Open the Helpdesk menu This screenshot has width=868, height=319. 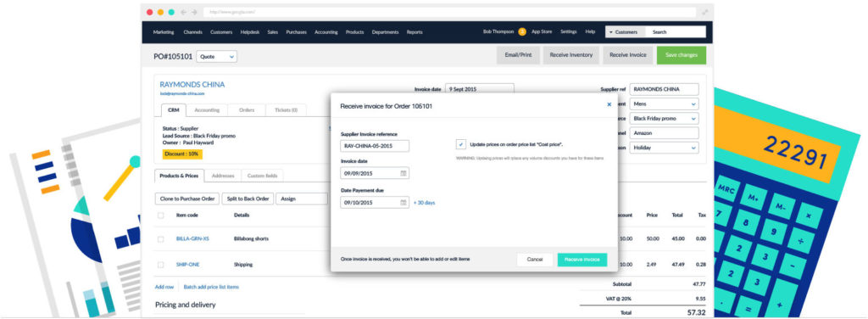click(x=250, y=32)
